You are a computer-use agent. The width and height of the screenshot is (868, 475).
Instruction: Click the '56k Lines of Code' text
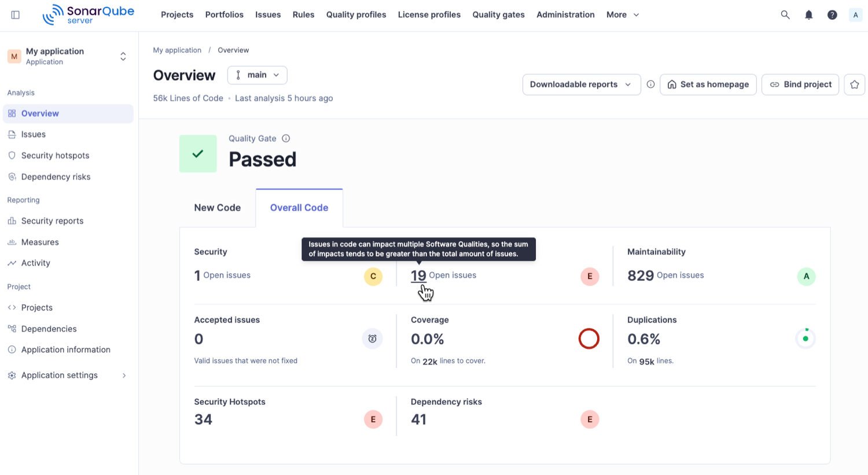click(188, 98)
